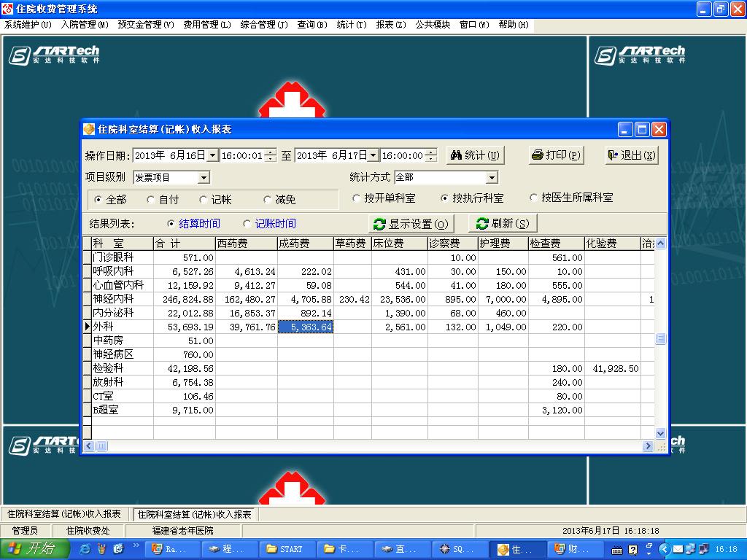Open the 公共模块 menu

point(433,25)
